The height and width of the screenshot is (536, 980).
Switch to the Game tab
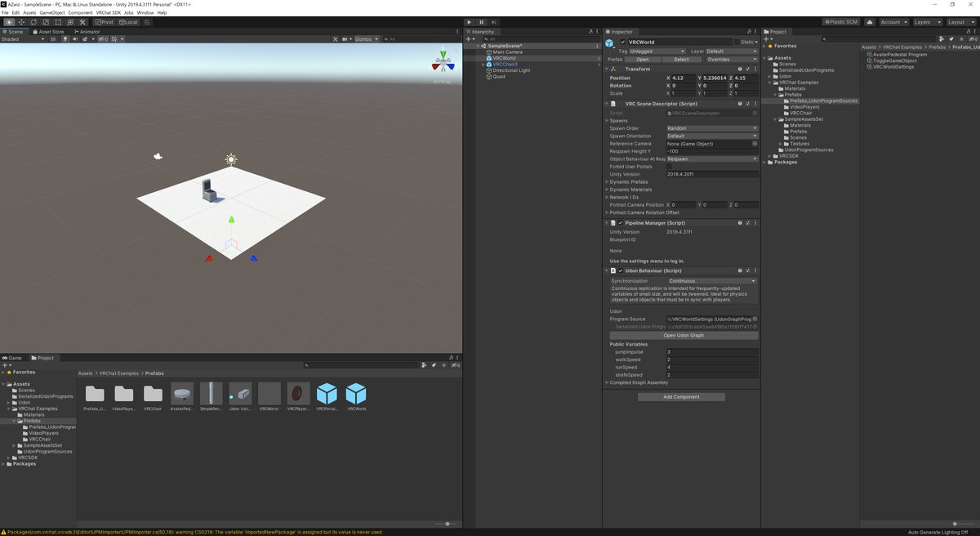13,358
